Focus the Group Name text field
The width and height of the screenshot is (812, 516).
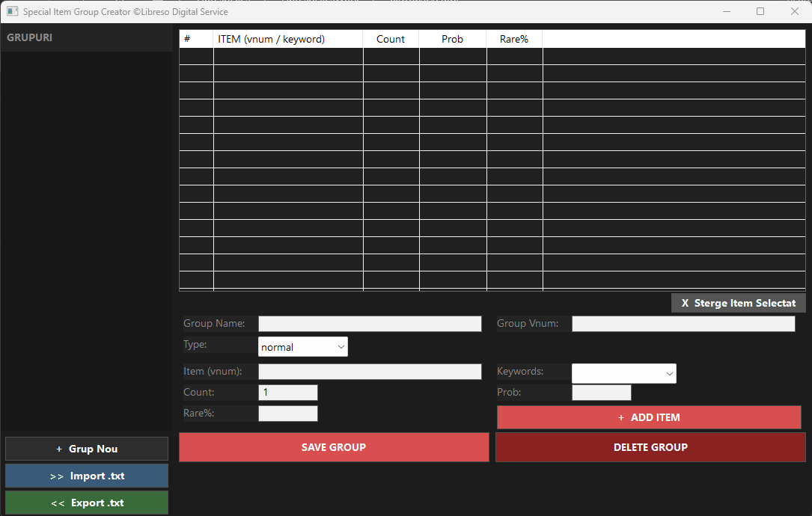(x=370, y=324)
